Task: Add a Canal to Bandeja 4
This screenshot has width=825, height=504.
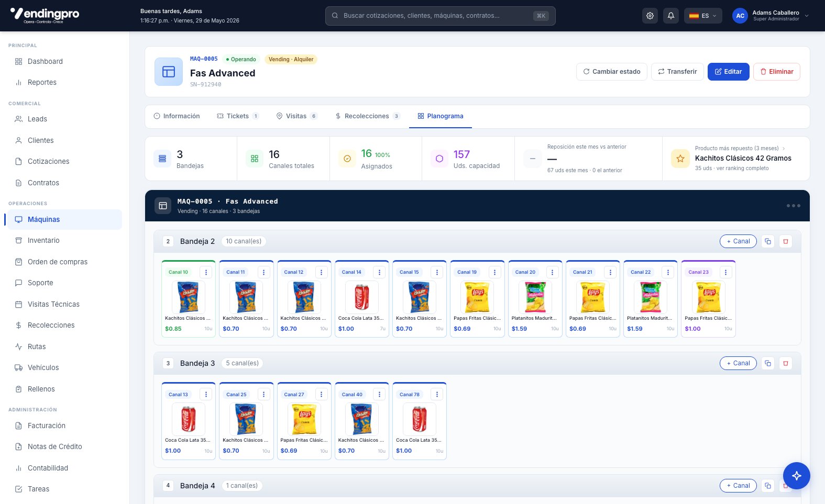Action: (738, 486)
